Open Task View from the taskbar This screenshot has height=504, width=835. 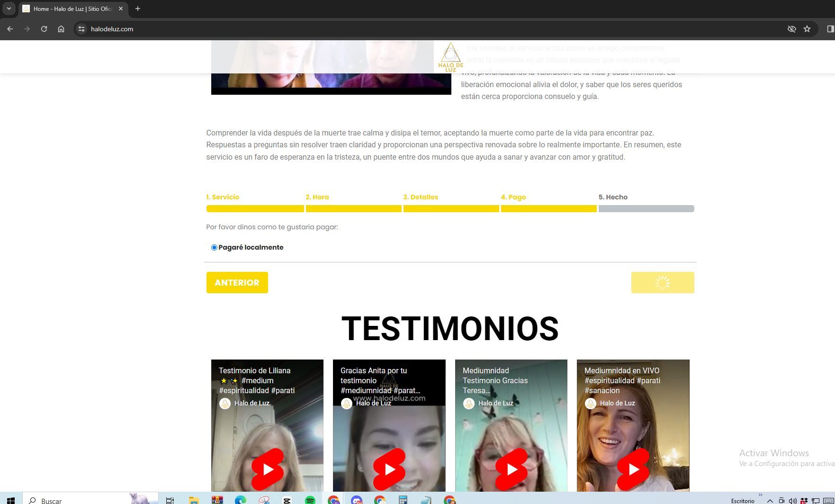click(x=170, y=500)
